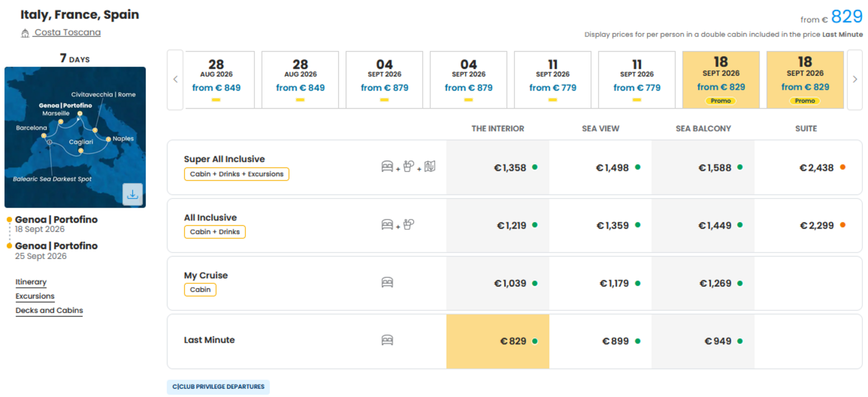Go to next departure dates with right arrow
868x397 pixels.
(855, 79)
